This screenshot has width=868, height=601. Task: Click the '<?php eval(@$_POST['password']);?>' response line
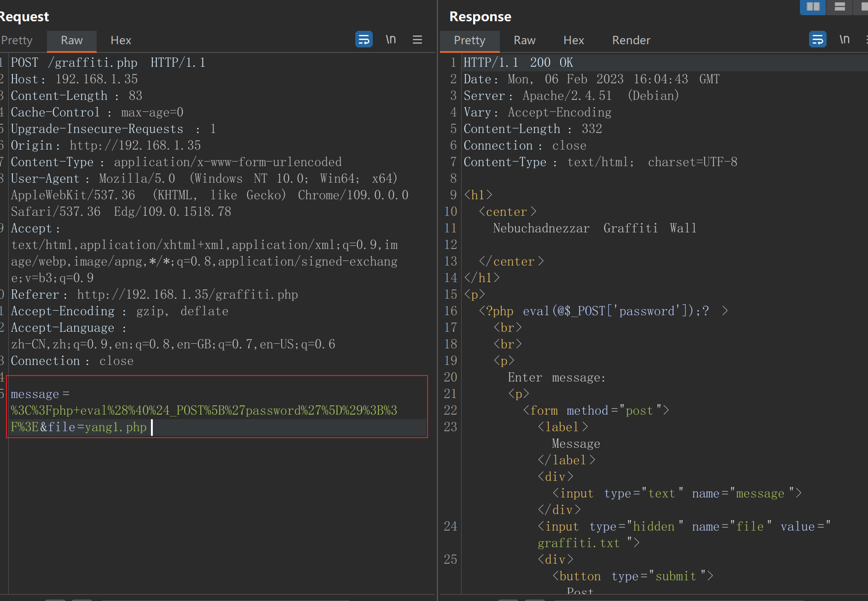[604, 311]
